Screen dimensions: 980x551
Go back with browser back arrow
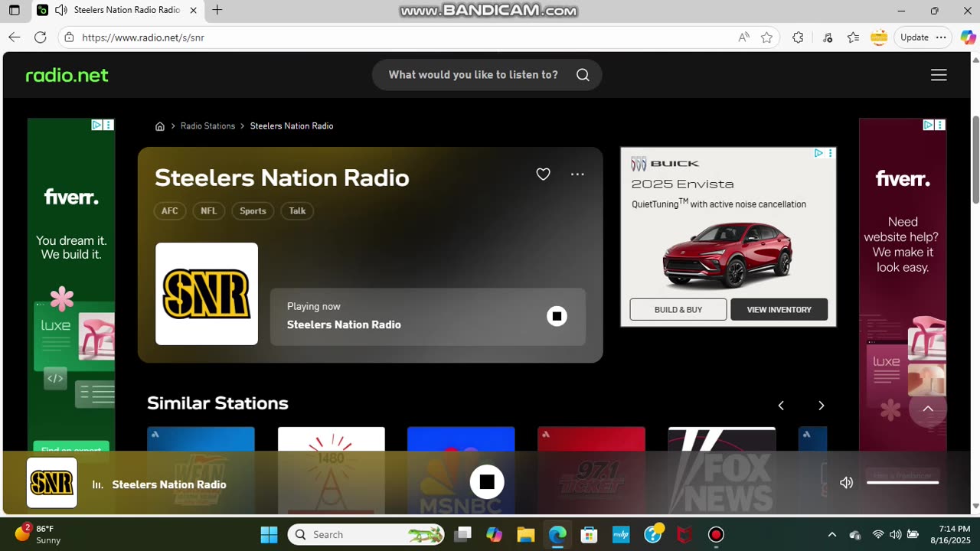(x=15, y=37)
